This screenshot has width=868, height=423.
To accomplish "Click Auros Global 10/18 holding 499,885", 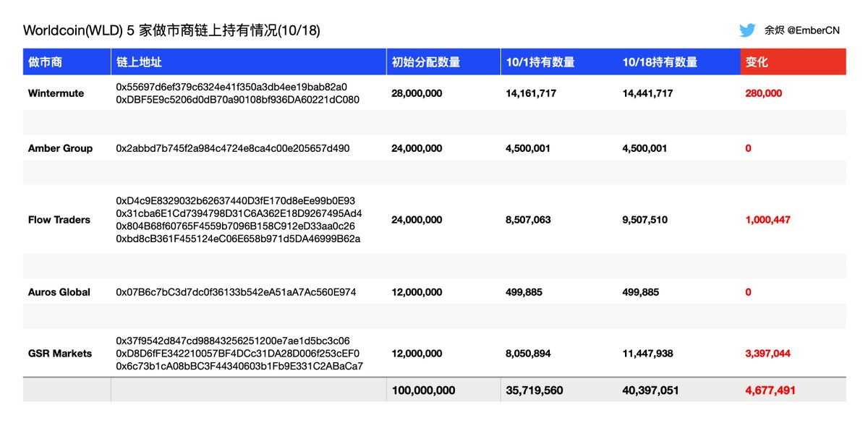I will pos(640,292).
